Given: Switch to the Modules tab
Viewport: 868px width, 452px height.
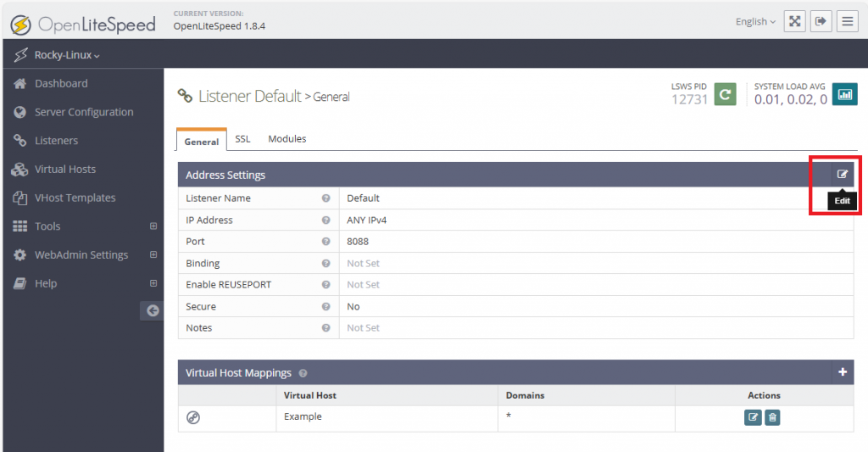Looking at the screenshot, I should pos(287,139).
